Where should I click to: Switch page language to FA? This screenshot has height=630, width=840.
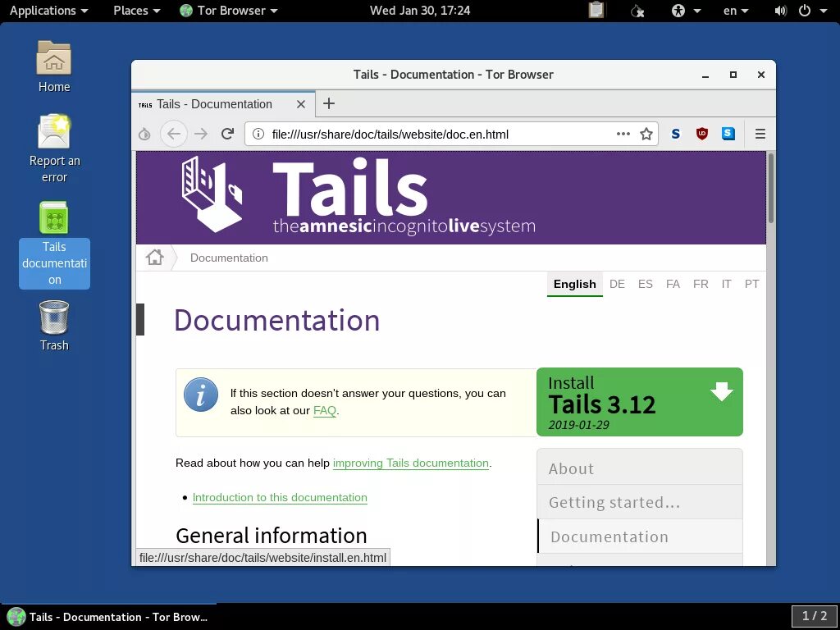point(673,284)
